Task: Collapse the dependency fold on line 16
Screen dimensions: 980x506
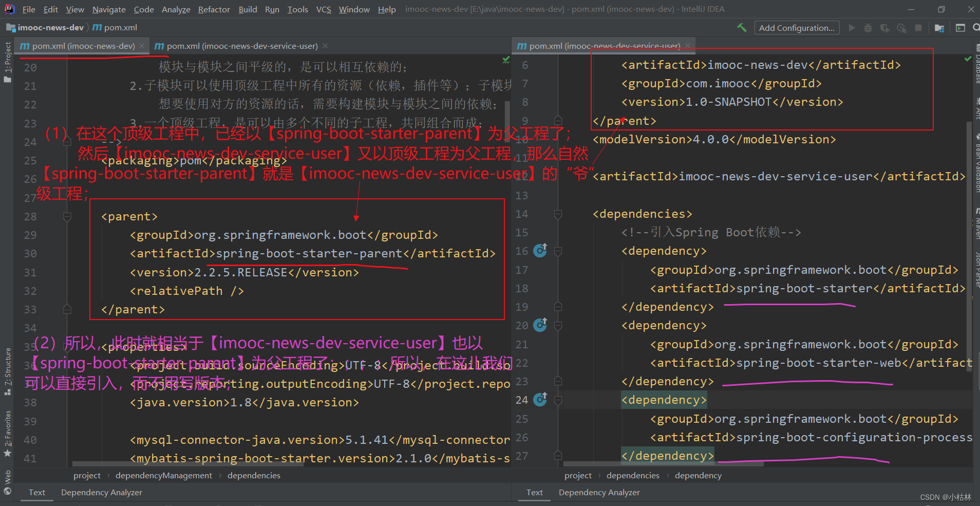Action: (558, 251)
